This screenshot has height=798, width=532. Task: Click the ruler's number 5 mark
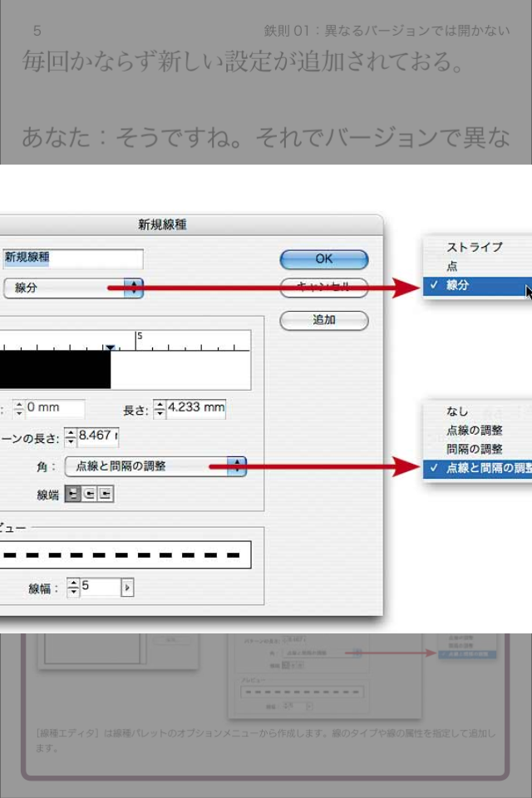point(140,336)
